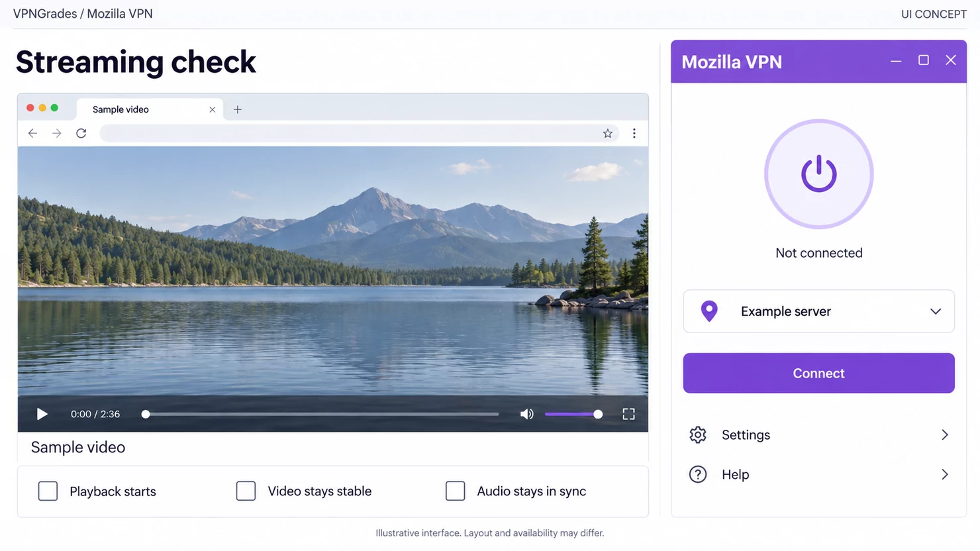The image size is (980, 551).
Task: Click the VPNGrades breadcrumb link
Action: [x=45, y=14]
